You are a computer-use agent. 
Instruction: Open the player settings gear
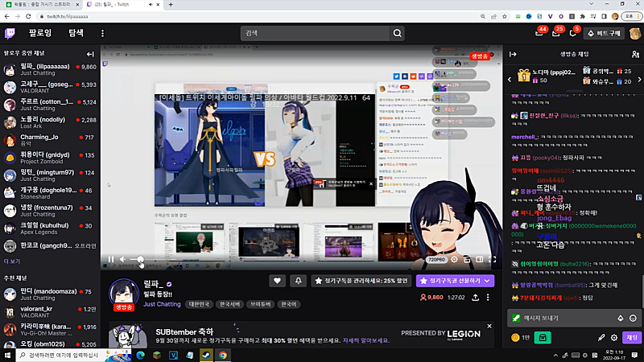pos(454,259)
